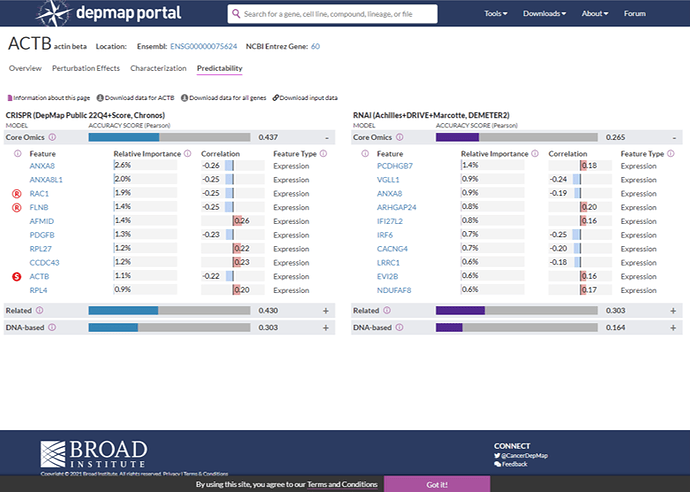Click Download data for all genes

[224, 98]
